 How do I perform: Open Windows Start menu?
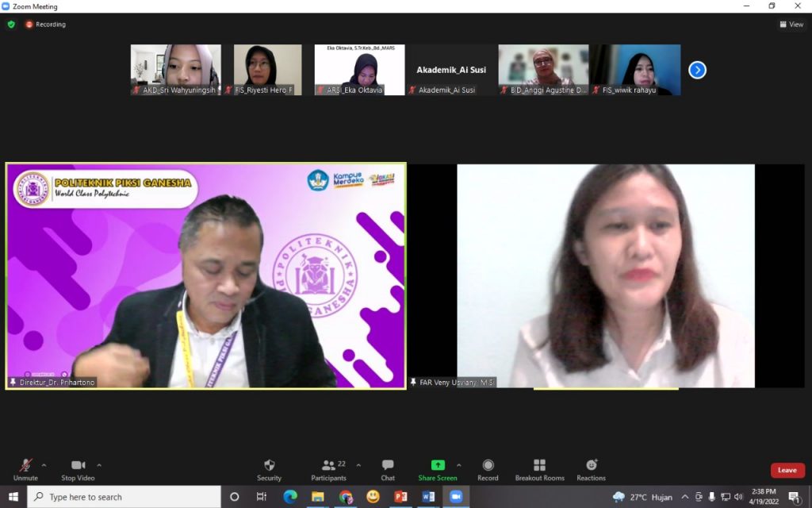coord(13,497)
